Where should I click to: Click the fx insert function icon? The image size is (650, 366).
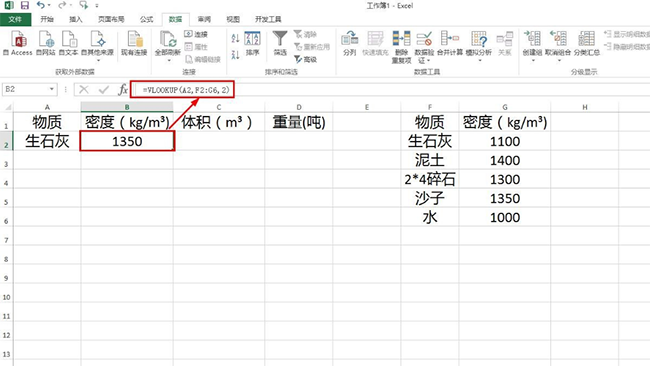point(123,90)
